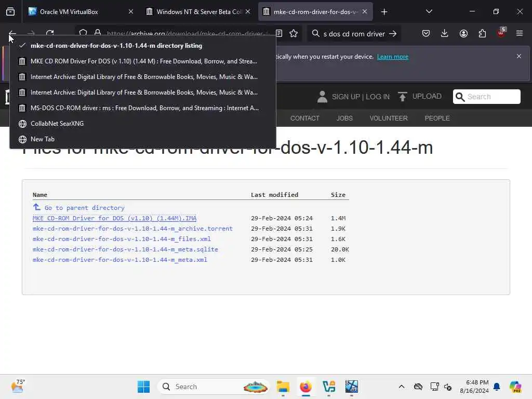
Task: Click the user avatar icon beside SIGN UP
Action: (322, 97)
